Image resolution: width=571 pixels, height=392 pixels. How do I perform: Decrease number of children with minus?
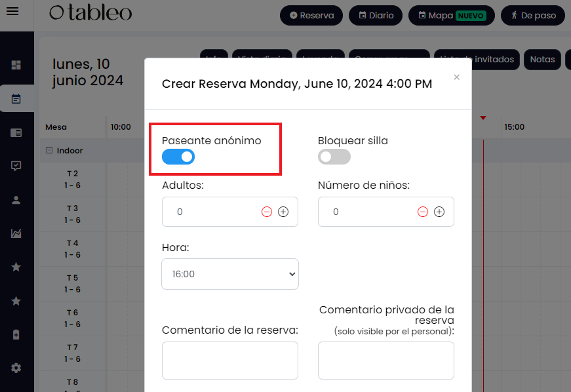click(x=422, y=212)
